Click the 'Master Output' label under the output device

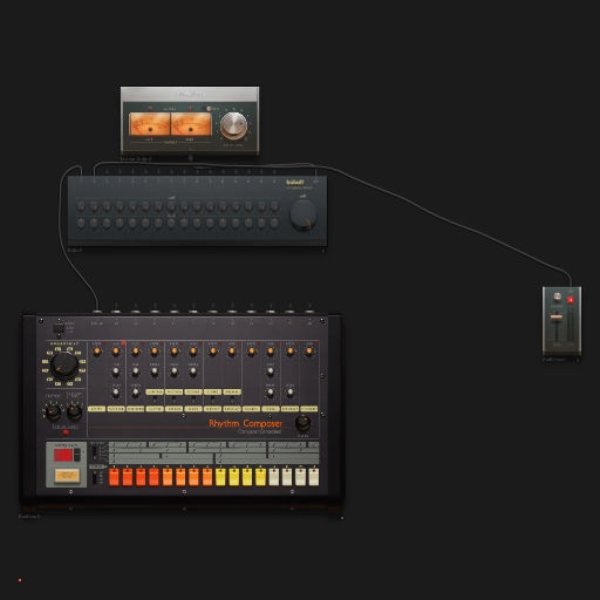click(x=136, y=158)
